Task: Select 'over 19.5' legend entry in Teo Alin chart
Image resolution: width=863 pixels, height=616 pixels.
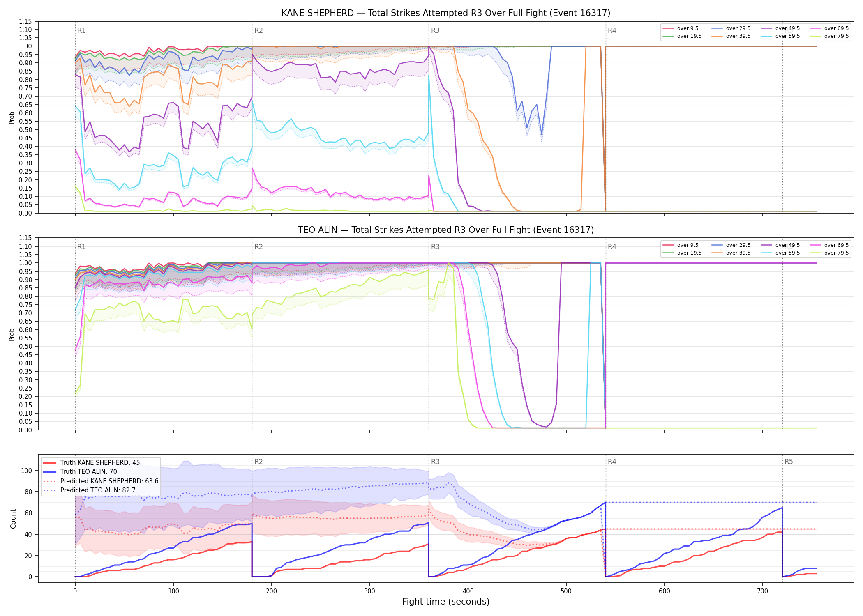Action: pyautogui.click(x=682, y=253)
